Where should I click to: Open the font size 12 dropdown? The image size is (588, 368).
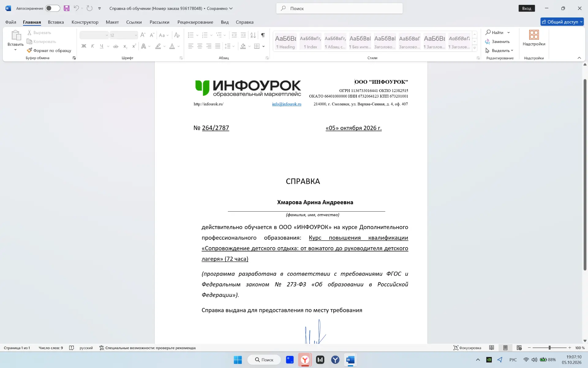pos(136,35)
